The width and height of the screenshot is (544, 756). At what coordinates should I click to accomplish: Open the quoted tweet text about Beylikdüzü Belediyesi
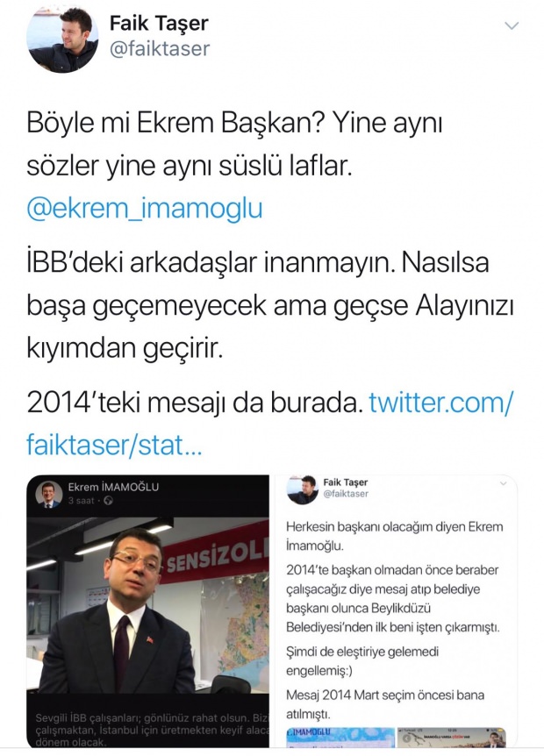point(393,599)
